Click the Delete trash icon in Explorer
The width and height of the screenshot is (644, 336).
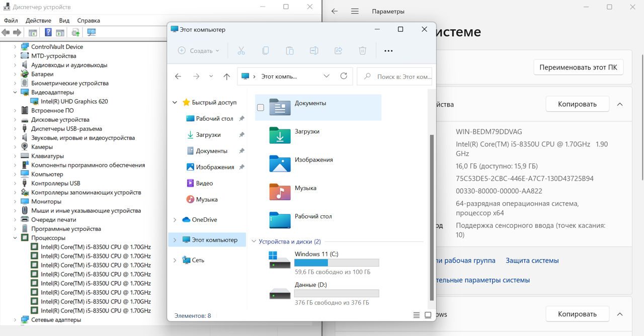362,51
